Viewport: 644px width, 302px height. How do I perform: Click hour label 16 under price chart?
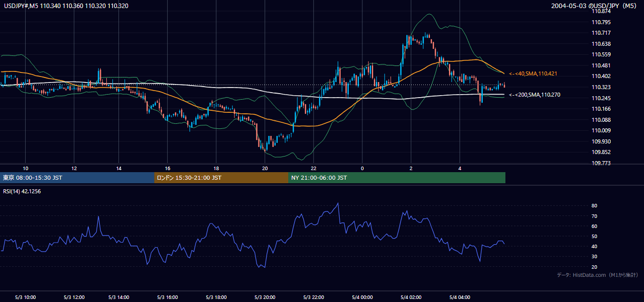167,168
